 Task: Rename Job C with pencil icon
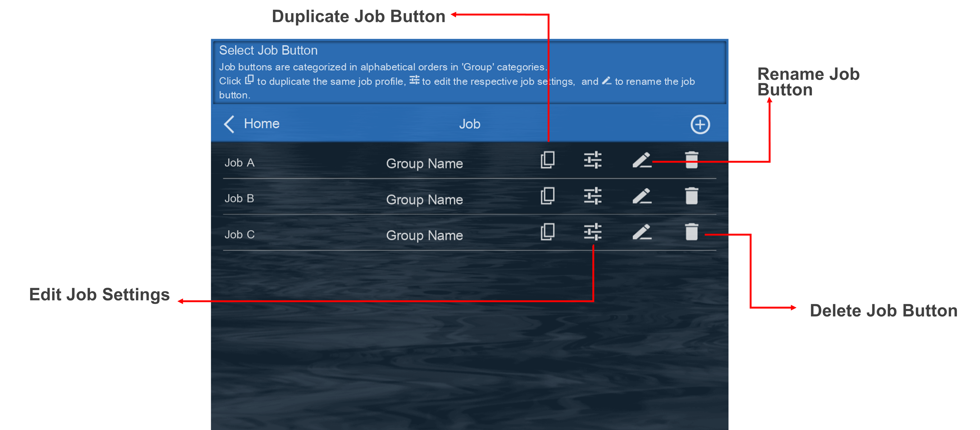(642, 232)
